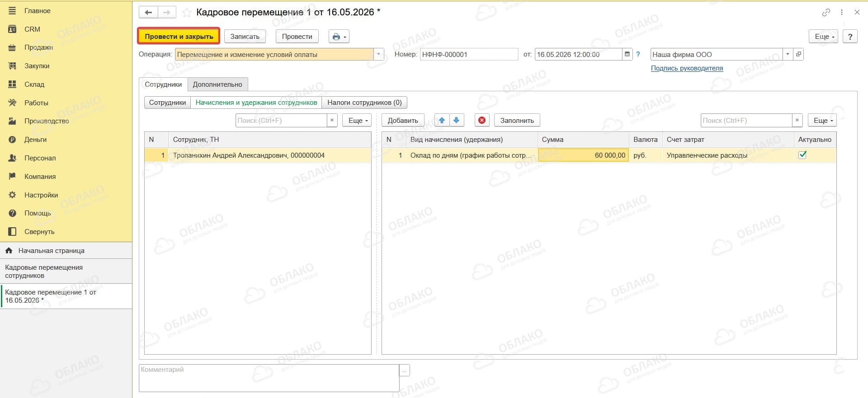This screenshot has height=398, width=868.
Task: Open the employees table Еще menu
Action: (357, 120)
